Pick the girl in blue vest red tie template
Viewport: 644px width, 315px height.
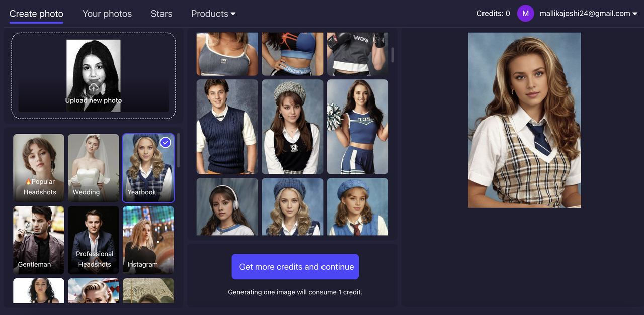pyautogui.click(x=358, y=206)
